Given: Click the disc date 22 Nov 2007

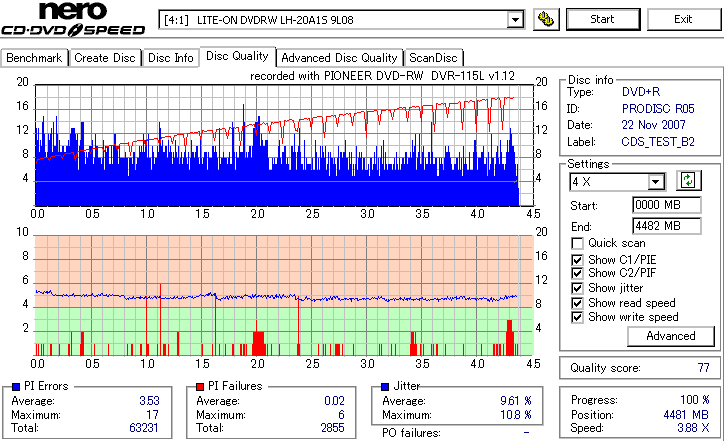Looking at the screenshot, I should click(x=653, y=125).
